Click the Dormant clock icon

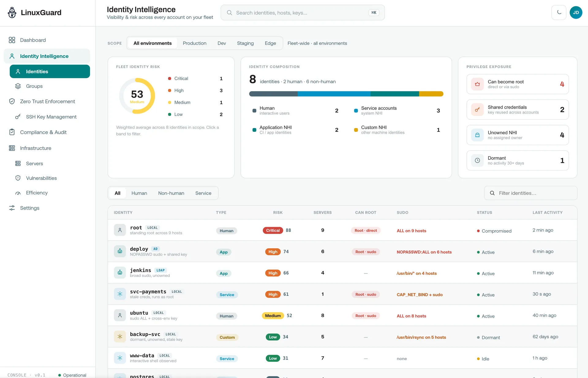(477, 160)
